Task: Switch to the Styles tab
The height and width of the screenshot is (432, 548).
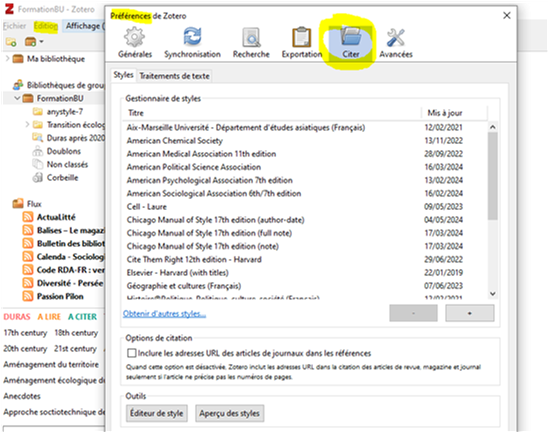Action: [x=123, y=75]
